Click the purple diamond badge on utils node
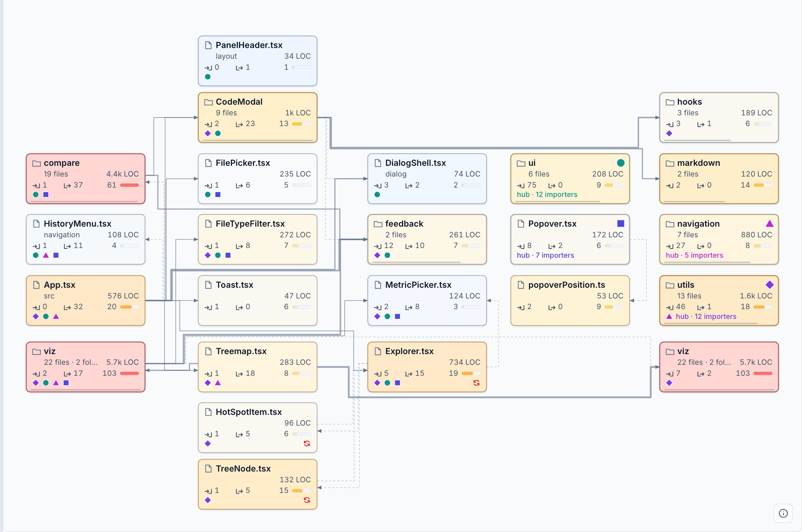The width and height of the screenshot is (802, 532). pyautogui.click(x=770, y=285)
